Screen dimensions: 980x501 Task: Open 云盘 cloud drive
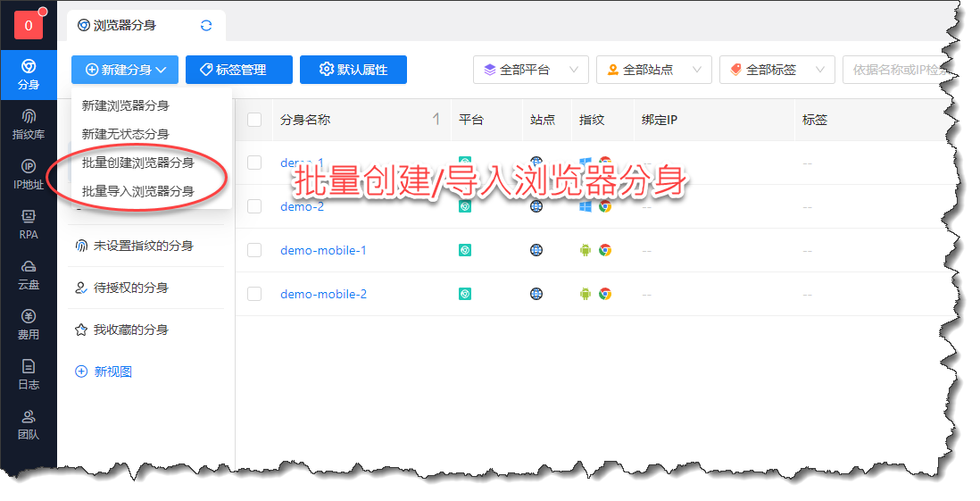29,274
